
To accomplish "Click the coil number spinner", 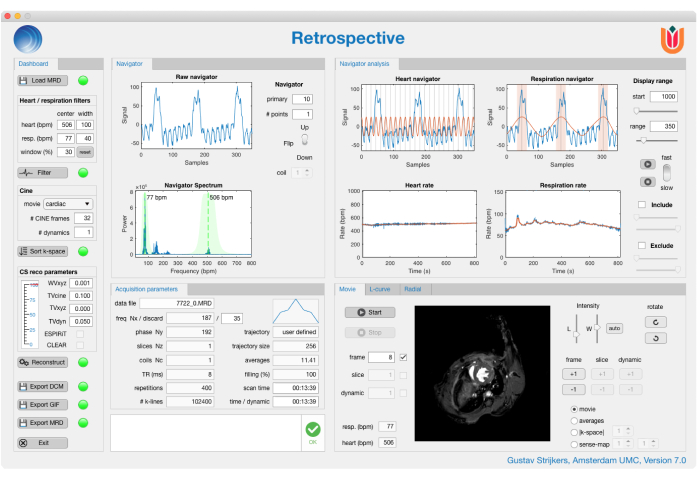I will pos(302,172).
